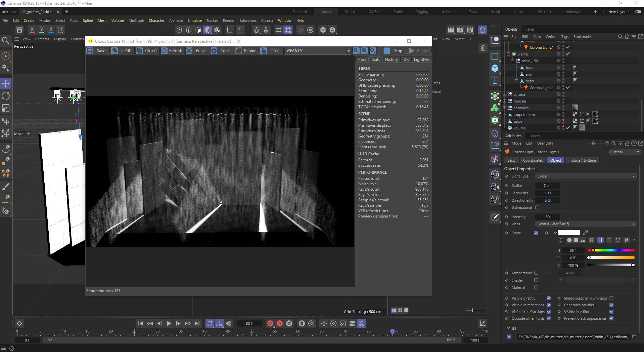
Task: Click the Hue rainbow slider
Action: point(611,250)
